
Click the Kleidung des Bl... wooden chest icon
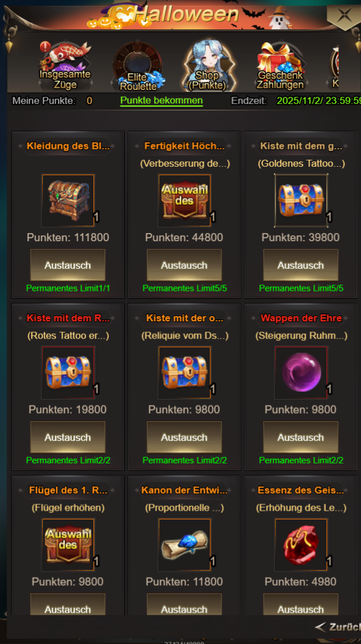point(68,200)
